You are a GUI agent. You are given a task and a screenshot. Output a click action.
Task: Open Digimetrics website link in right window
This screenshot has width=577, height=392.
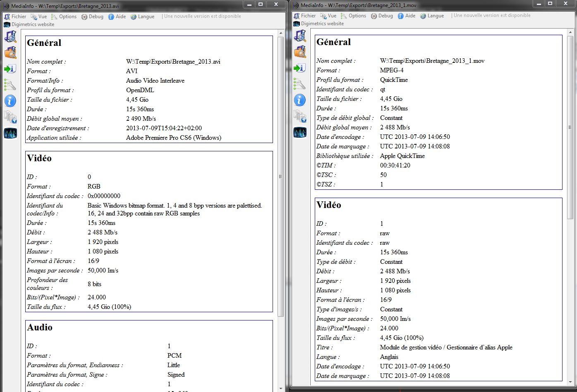pyautogui.click(x=319, y=24)
